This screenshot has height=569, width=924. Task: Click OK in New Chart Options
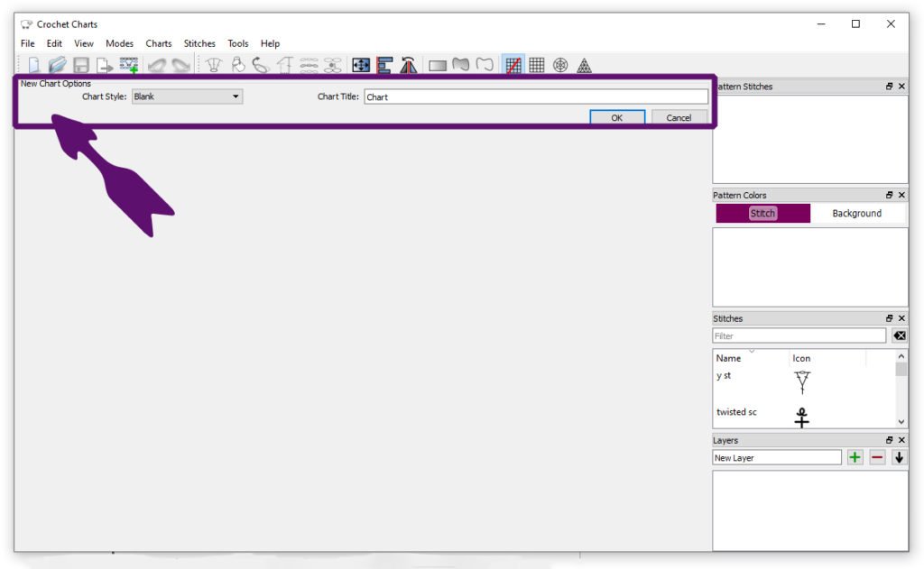click(617, 117)
